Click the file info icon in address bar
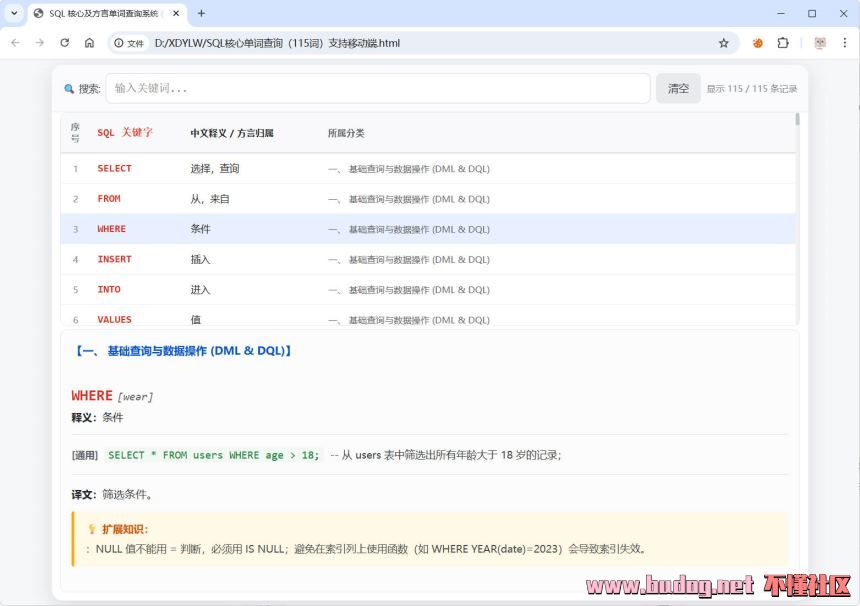 [x=118, y=43]
